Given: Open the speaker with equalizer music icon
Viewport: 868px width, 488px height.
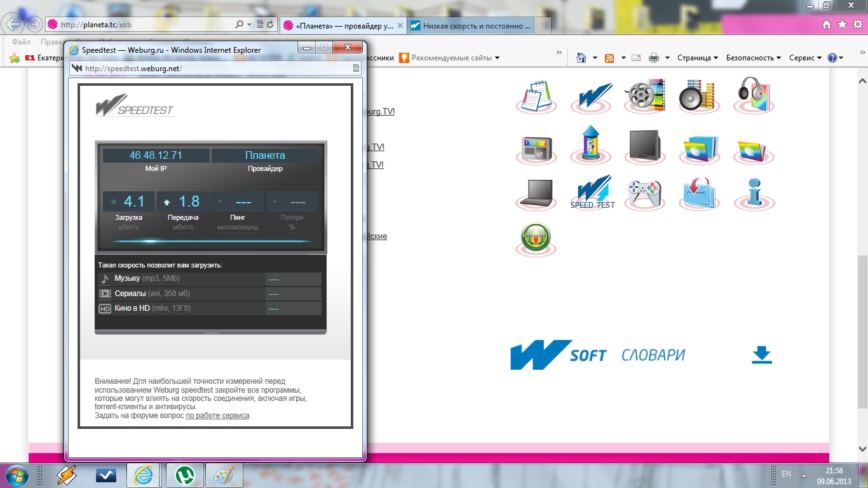Looking at the screenshot, I should tap(698, 96).
